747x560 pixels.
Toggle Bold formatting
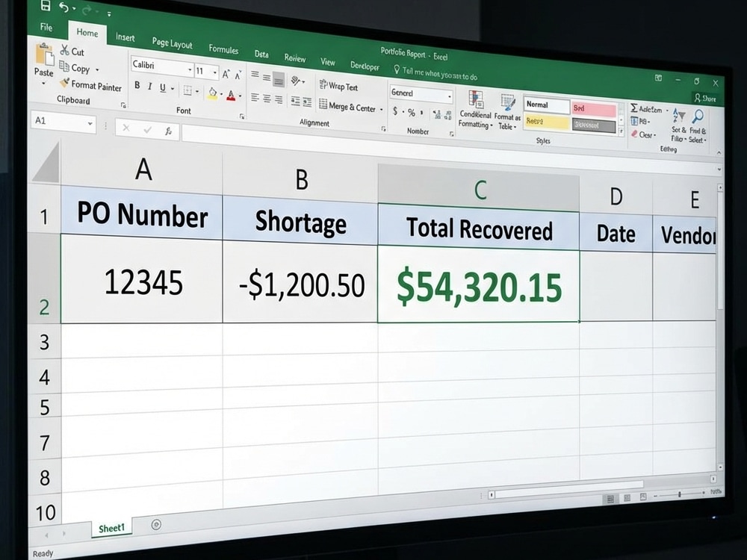pyautogui.click(x=137, y=85)
